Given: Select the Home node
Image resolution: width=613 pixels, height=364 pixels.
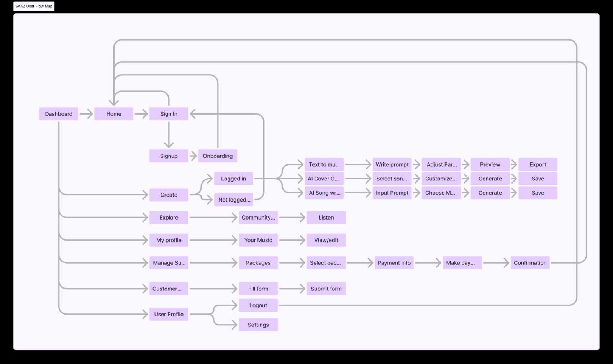Looking at the screenshot, I should pos(114,114).
